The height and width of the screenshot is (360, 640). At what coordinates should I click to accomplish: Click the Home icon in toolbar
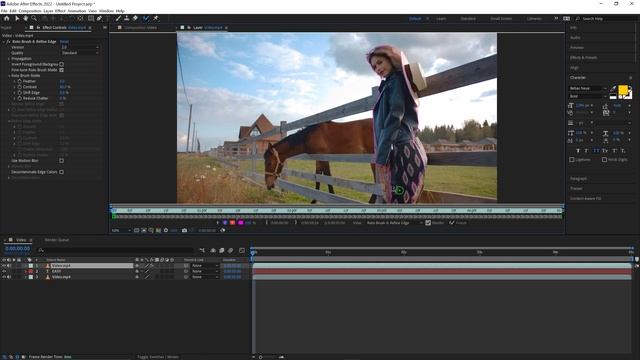tap(7, 18)
